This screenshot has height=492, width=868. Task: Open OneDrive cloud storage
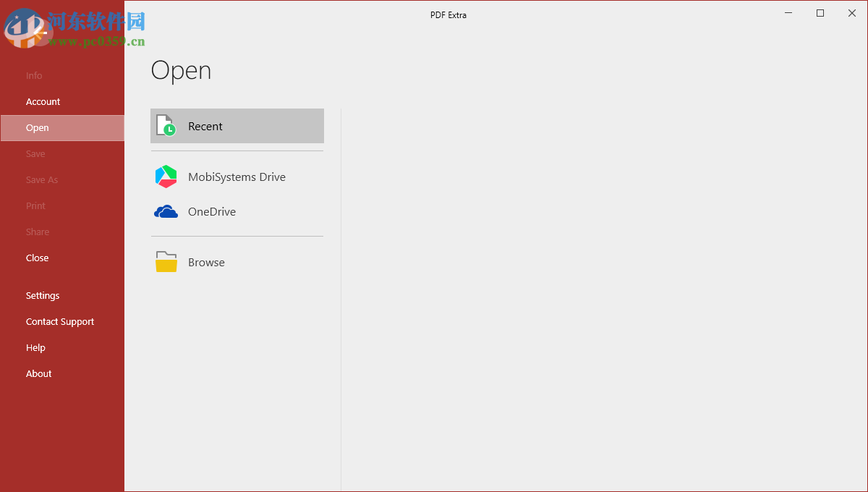pyautogui.click(x=211, y=211)
